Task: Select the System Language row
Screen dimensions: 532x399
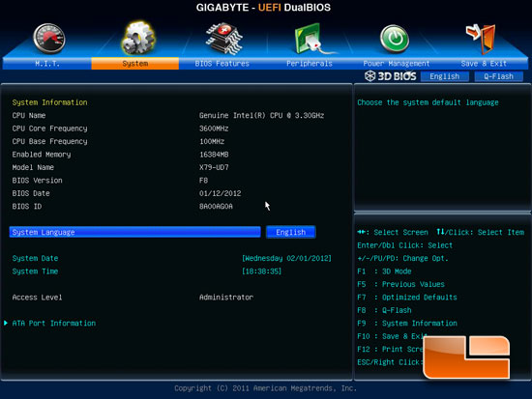Action: [135, 232]
